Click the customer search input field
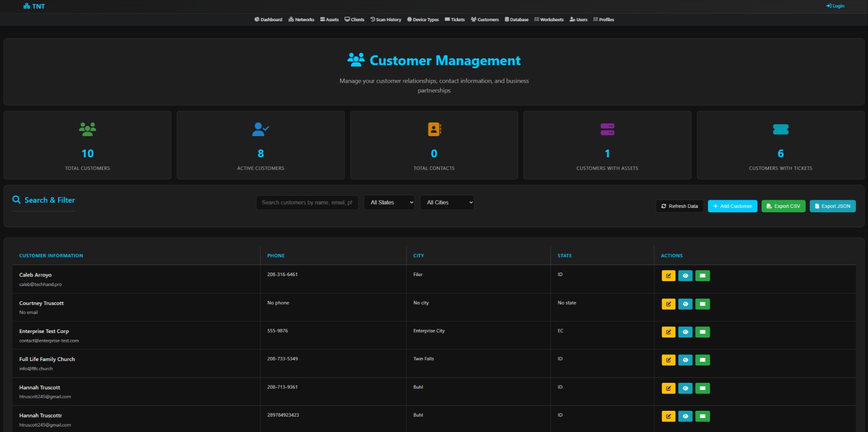Screen dimensions: 868x432 [x=307, y=202]
